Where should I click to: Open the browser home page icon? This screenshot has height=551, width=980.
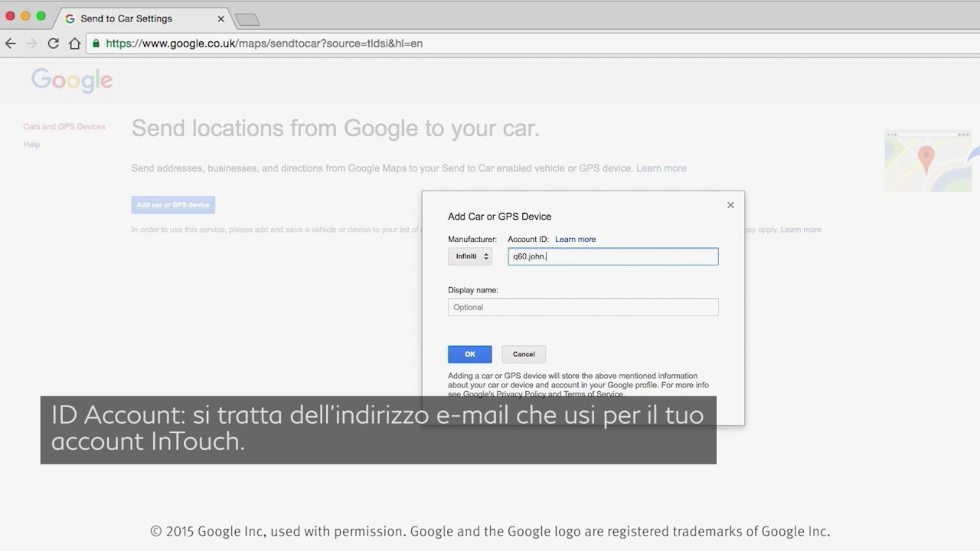pyautogui.click(x=74, y=44)
